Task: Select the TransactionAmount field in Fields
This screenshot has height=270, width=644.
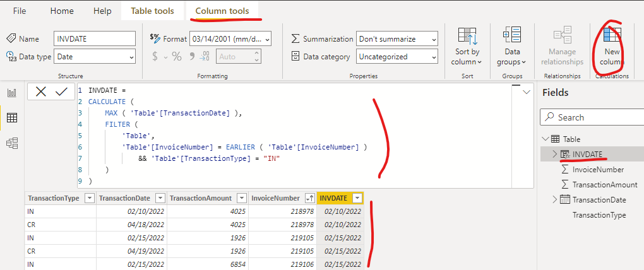Action: click(x=605, y=185)
